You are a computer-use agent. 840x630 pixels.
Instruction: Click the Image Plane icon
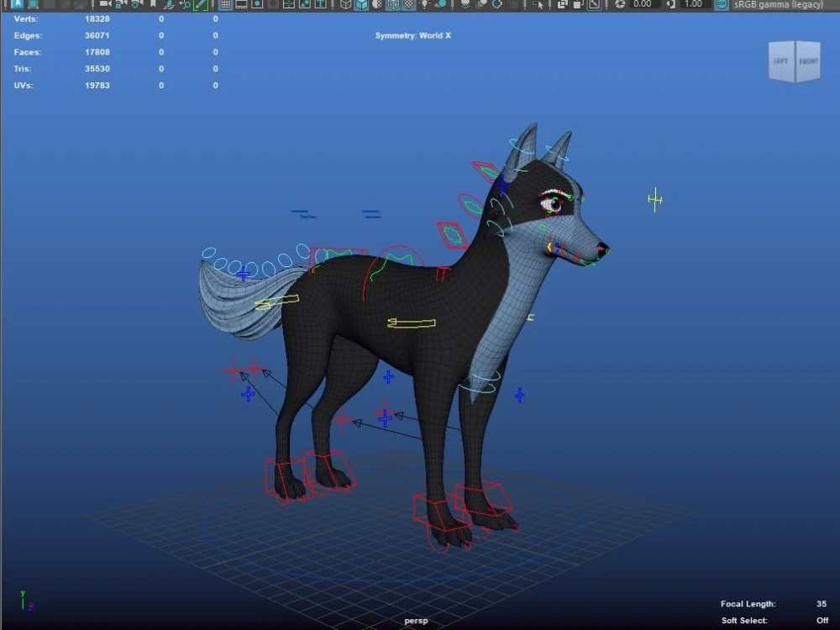coord(170,3)
